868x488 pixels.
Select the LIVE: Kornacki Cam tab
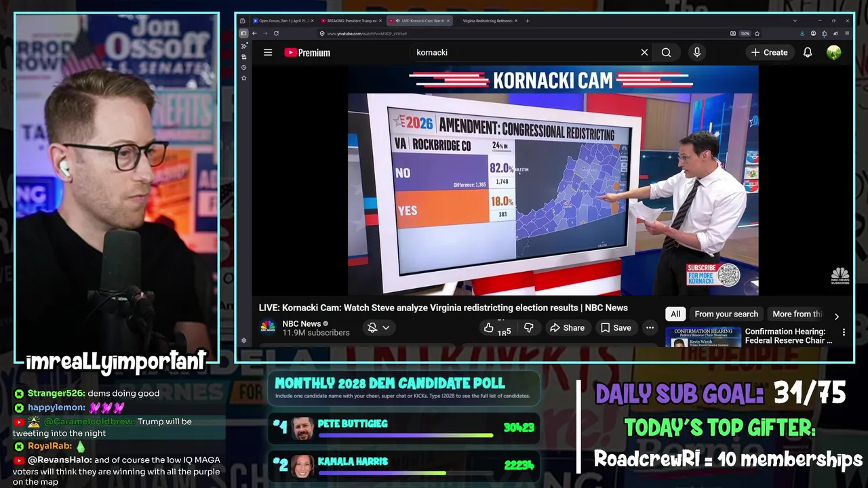[419, 20]
